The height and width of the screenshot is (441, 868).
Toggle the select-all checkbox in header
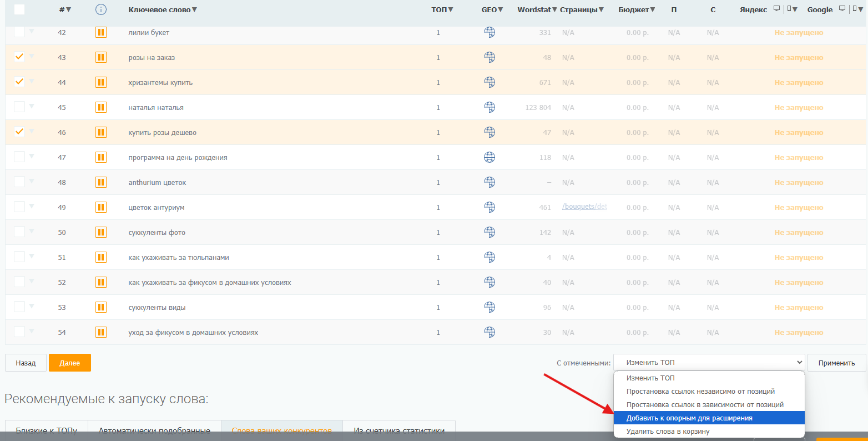pos(19,9)
